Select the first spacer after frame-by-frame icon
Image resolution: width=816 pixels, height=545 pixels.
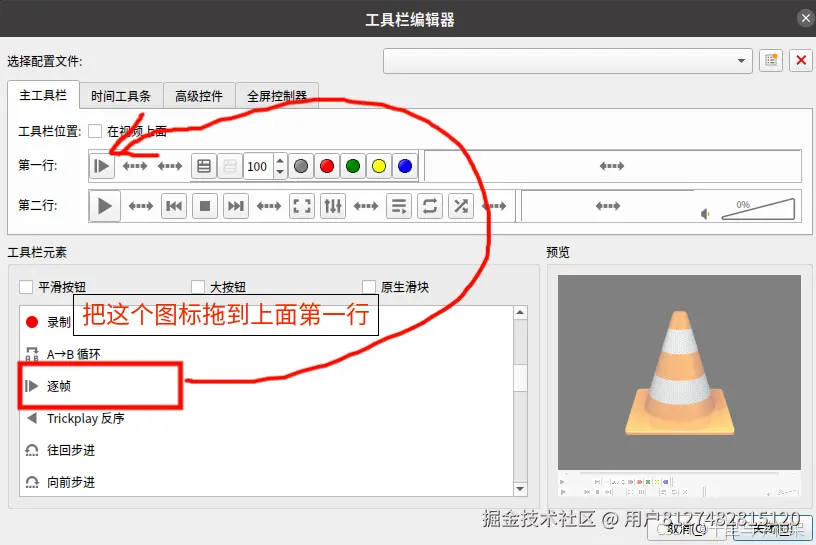click(x=135, y=166)
